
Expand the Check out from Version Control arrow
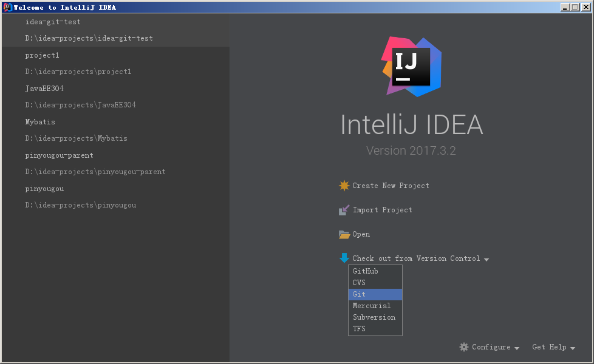(486, 259)
